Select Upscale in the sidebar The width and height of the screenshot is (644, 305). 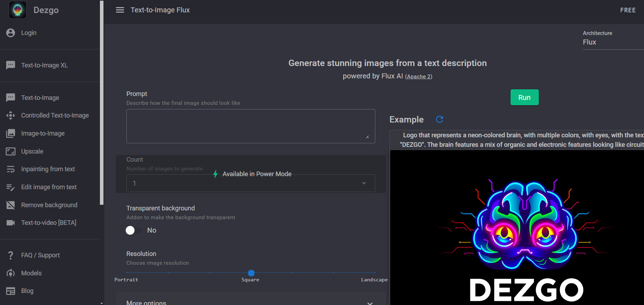tap(32, 151)
